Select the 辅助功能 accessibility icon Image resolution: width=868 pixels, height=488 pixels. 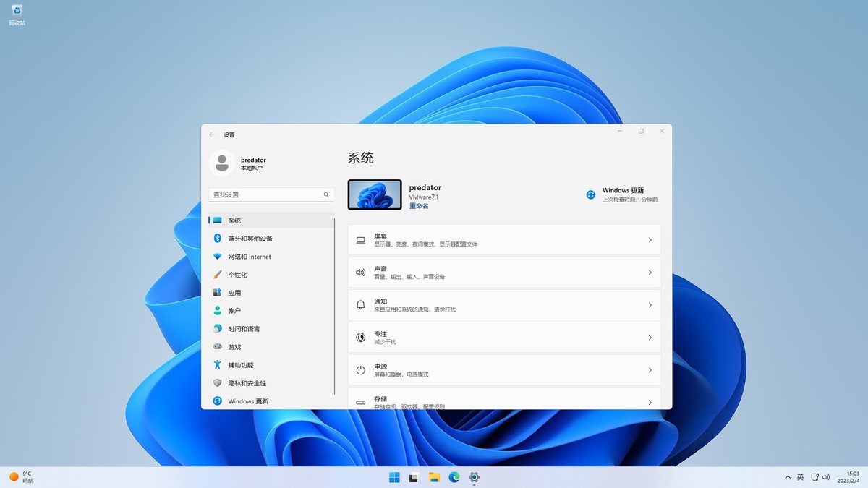217,364
